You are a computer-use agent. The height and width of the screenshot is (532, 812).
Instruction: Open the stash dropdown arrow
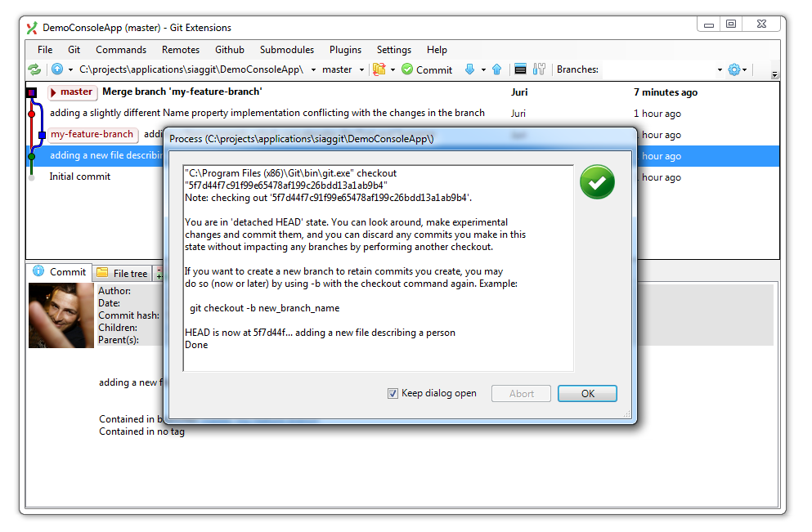click(x=393, y=69)
